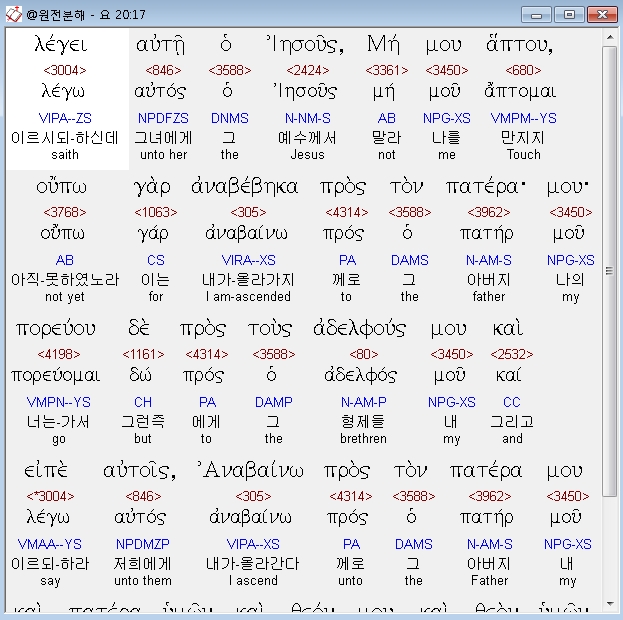The width and height of the screenshot is (623, 620).
Task: Click Korean gloss 그리고
Action: point(512,422)
